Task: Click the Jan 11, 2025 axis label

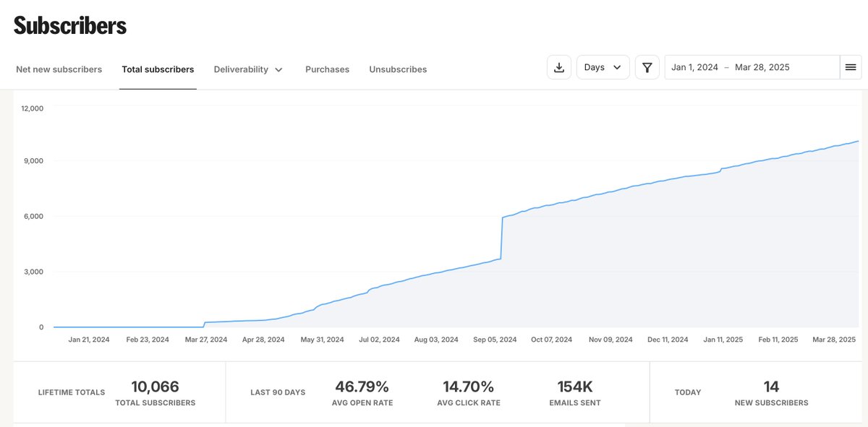Action: click(x=723, y=339)
